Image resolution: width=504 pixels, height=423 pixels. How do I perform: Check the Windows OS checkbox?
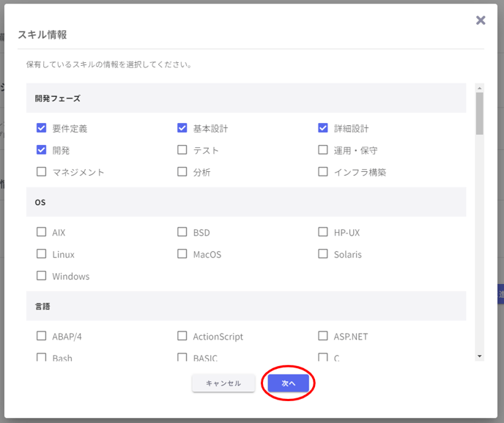(x=42, y=276)
